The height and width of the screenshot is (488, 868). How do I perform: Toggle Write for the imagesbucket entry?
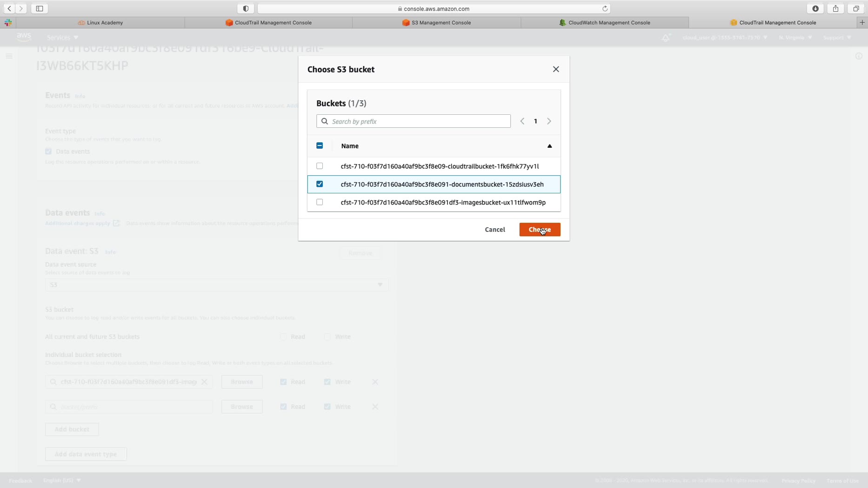(x=327, y=382)
